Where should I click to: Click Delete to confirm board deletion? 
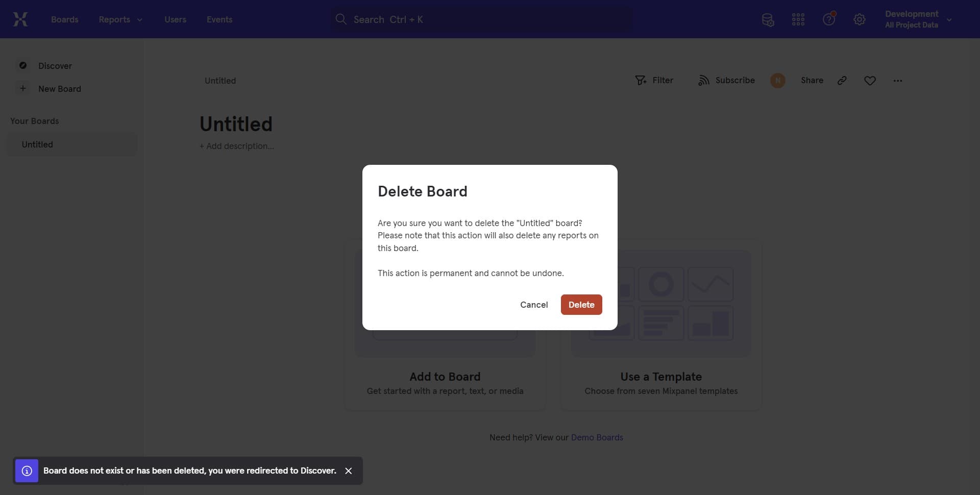(581, 305)
